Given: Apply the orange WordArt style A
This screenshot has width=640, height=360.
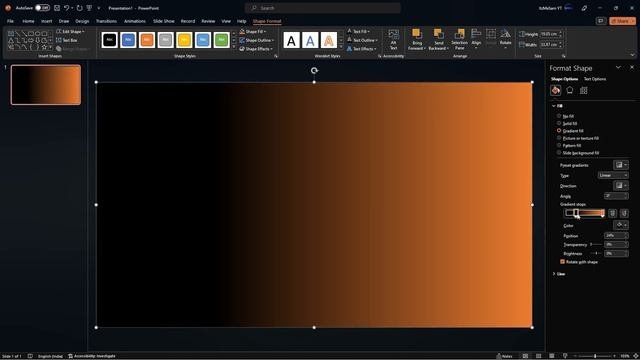Looking at the screenshot, I should (329, 40).
